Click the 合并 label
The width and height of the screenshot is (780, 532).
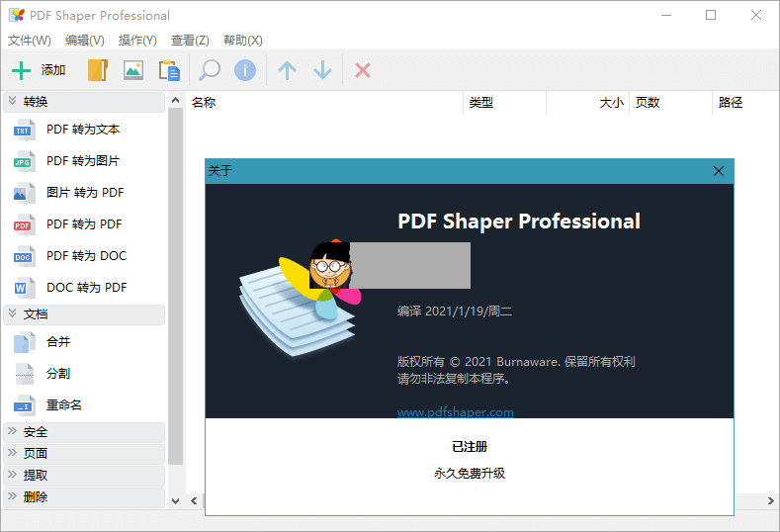pyautogui.click(x=58, y=342)
